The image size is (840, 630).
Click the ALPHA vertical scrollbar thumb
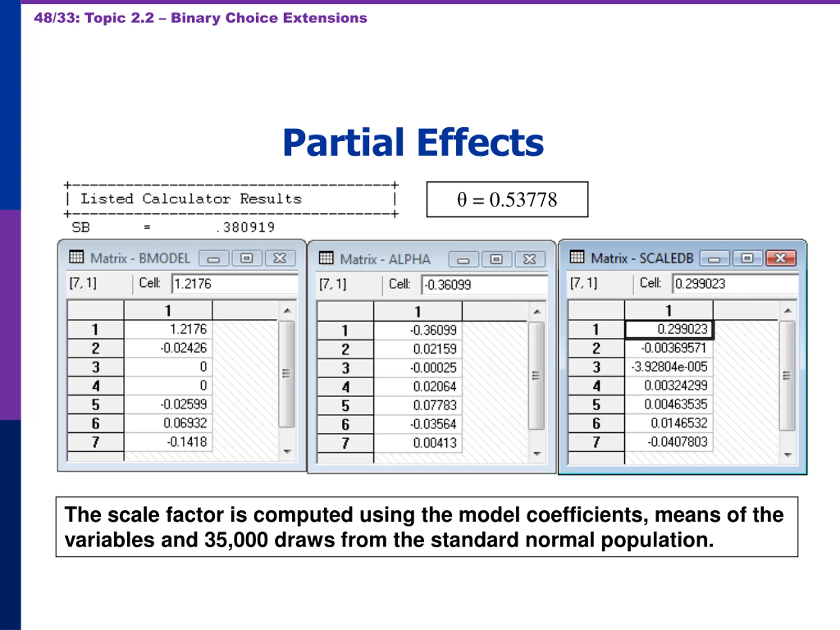coord(536,376)
